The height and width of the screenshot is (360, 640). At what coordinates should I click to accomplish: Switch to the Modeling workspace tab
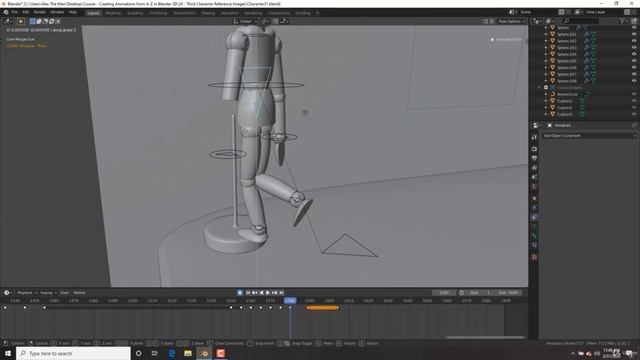tap(113, 13)
